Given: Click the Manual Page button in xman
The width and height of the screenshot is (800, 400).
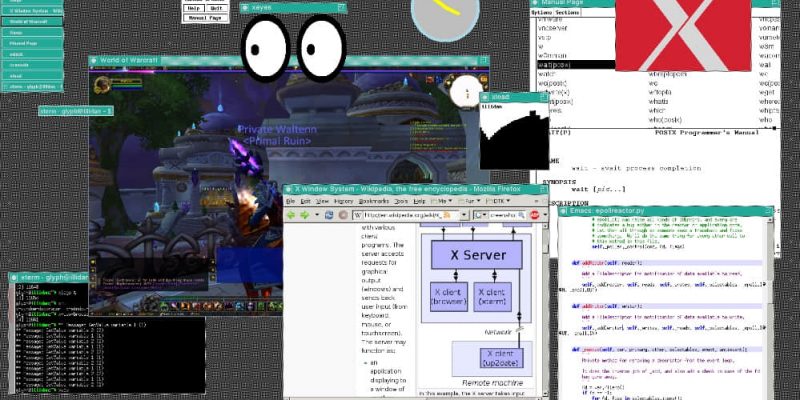Looking at the screenshot, I should (205, 17).
